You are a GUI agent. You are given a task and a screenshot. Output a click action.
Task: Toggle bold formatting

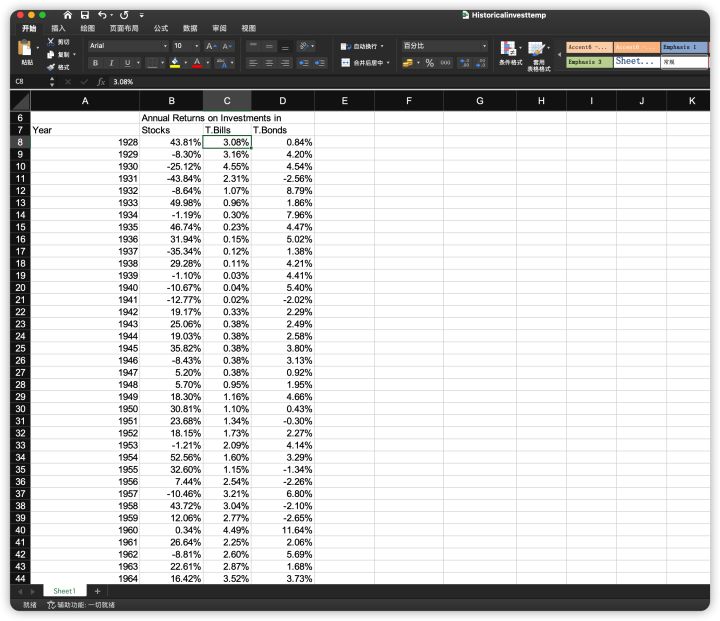[95, 63]
